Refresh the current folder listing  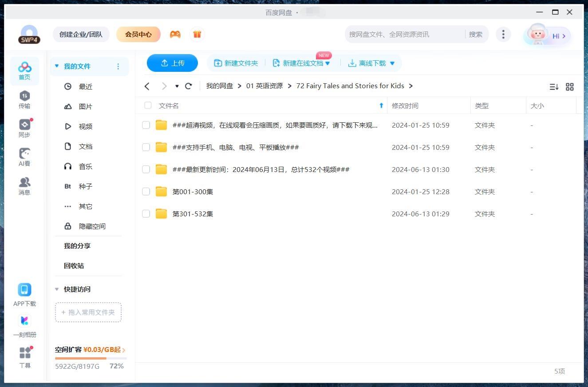tap(189, 86)
